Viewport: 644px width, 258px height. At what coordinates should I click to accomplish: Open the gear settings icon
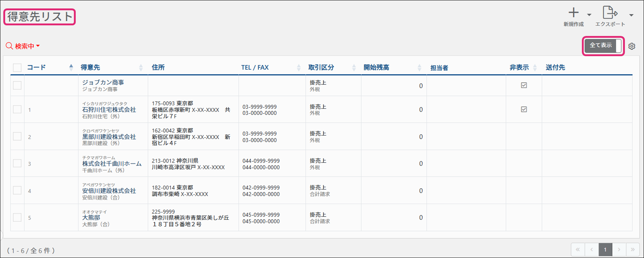point(632,46)
